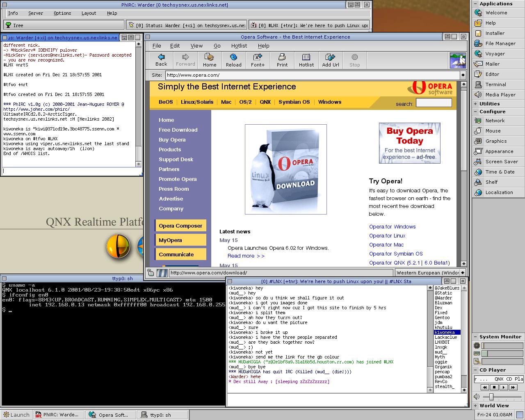Follow the 'Opera for Linux' link
Viewport: 525px width, 420px height.
[387, 236]
